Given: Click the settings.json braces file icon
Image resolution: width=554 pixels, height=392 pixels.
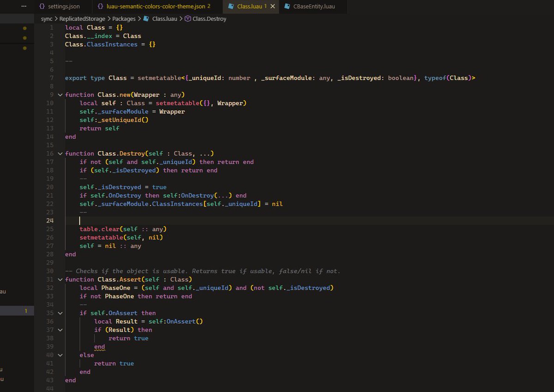Looking at the screenshot, I should coord(42,6).
